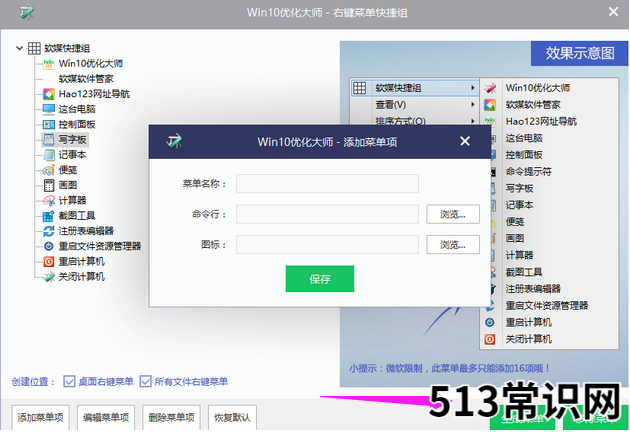This screenshot has height=432, width=630.
Task: Click the red icon beside preview 关闭计算机
Action: pyautogui.click(x=490, y=340)
